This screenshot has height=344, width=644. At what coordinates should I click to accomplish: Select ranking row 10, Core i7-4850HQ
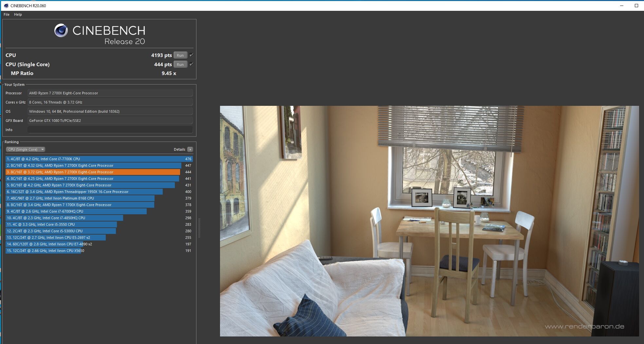coord(99,218)
